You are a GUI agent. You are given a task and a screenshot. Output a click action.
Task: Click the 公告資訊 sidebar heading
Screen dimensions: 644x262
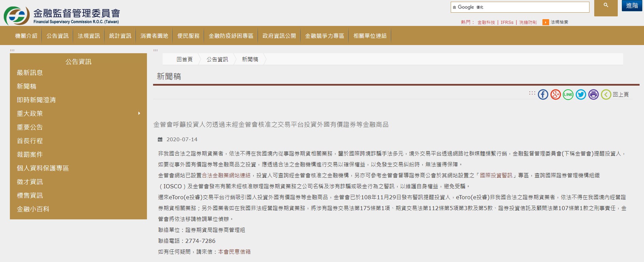pyautogui.click(x=78, y=62)
